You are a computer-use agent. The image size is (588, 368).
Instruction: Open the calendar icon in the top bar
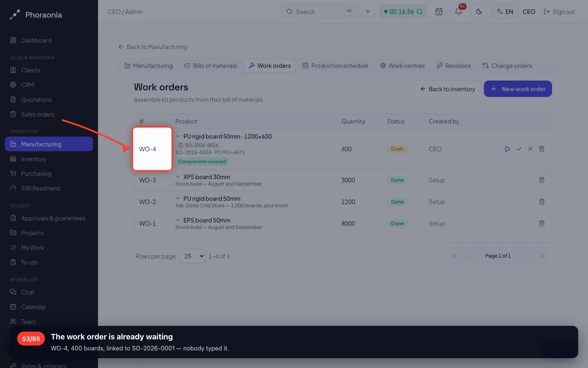(x=439, y=11)
